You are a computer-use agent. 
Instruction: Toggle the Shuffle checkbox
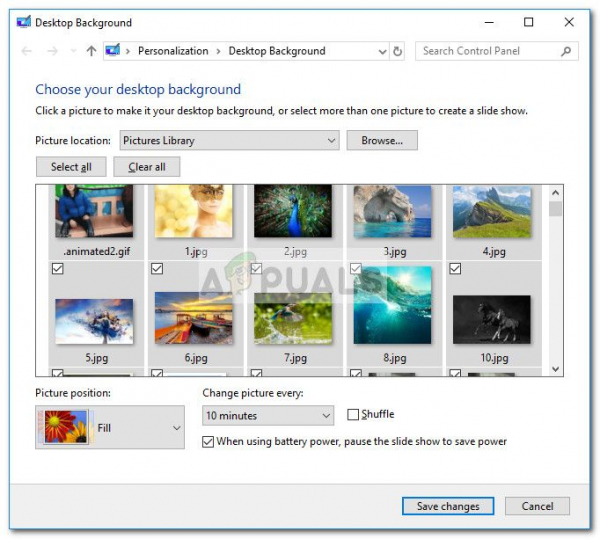353,414
